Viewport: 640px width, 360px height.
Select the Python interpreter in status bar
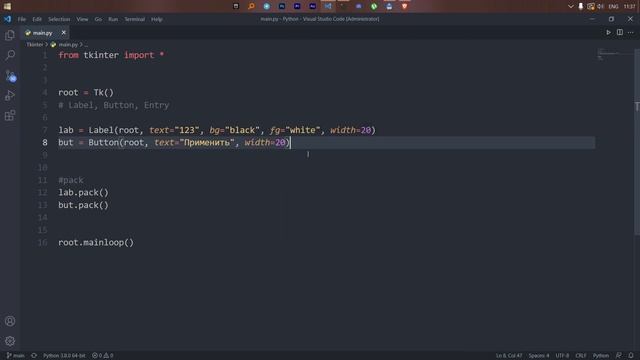[64, 356]
